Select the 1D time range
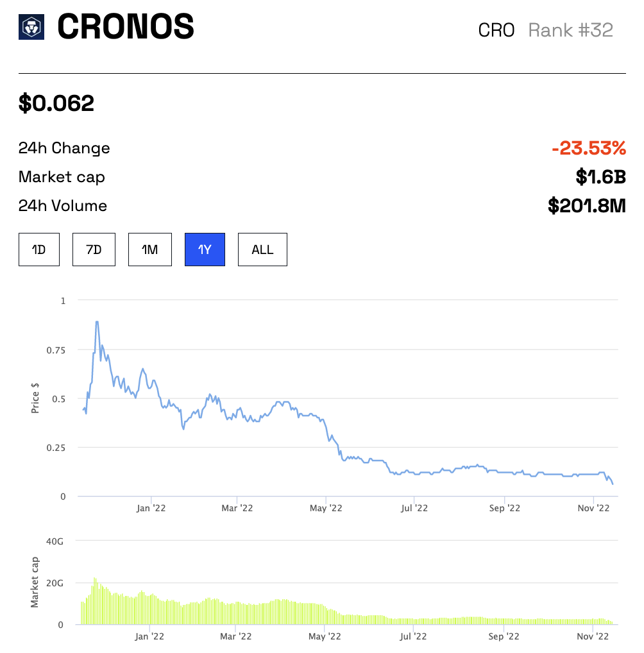Image resolution: width=644 pixels, height=653 pixels. click(x=38, y=250)
